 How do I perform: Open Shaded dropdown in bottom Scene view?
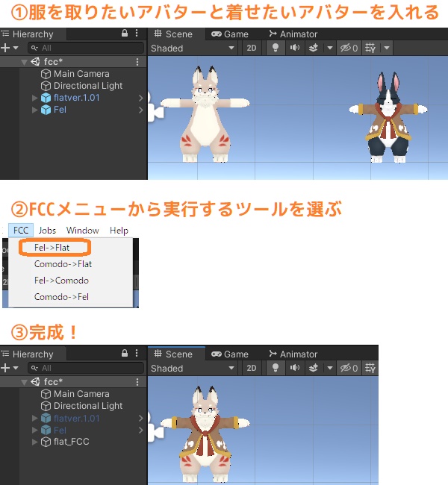[192, 369]
